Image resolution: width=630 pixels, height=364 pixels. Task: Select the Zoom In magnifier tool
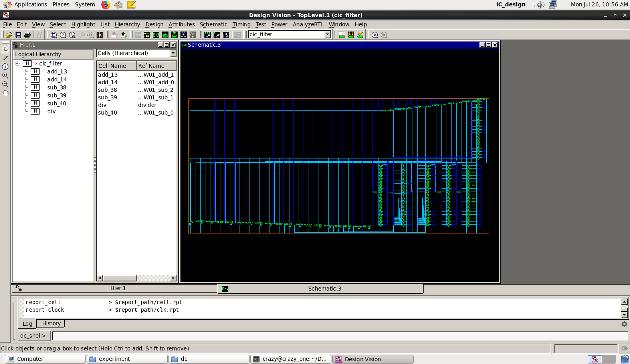tap(5, 75)
